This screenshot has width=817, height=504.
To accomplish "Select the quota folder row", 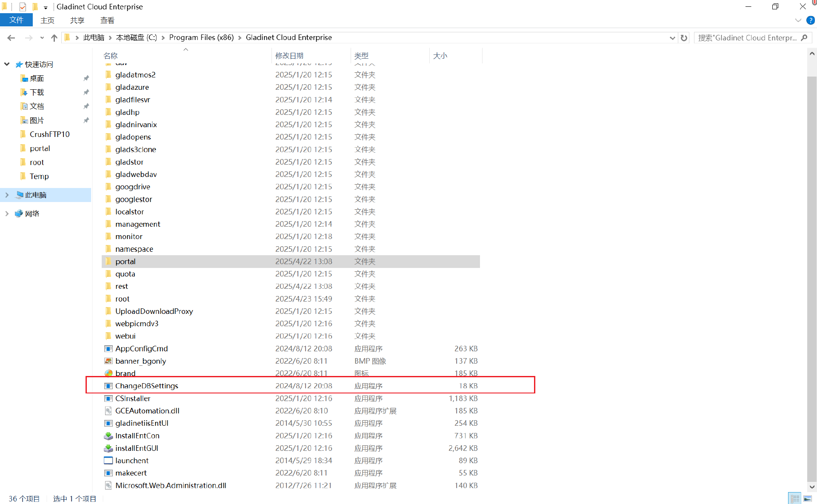I will click(x=291, y=274).
